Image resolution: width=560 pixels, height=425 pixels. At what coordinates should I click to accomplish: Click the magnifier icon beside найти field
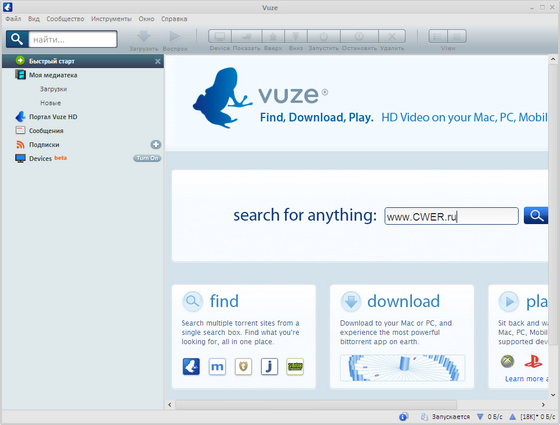pyautogui.click(x=17, y=39)
